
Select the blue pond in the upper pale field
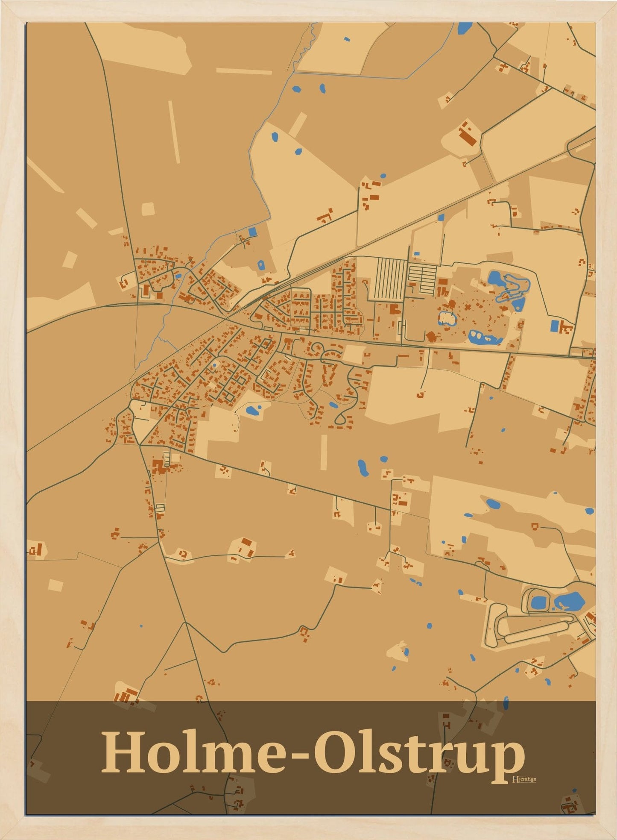275,137
